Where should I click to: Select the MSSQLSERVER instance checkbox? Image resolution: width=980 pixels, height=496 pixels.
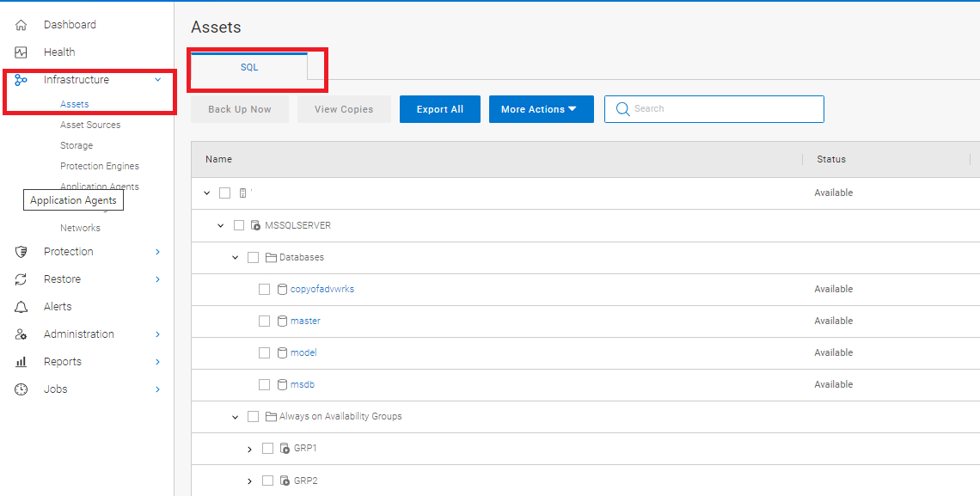[x=238, y=224]
